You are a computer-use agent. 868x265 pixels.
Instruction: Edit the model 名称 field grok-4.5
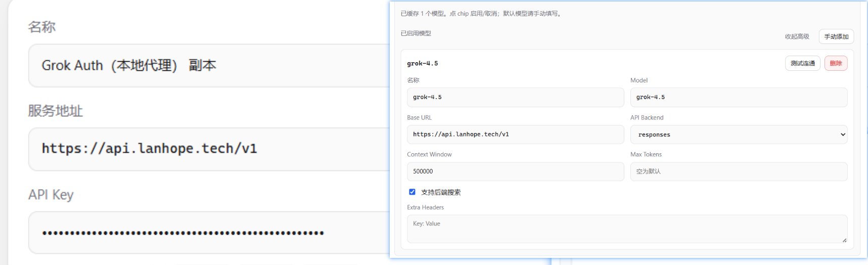click(515, 97)
